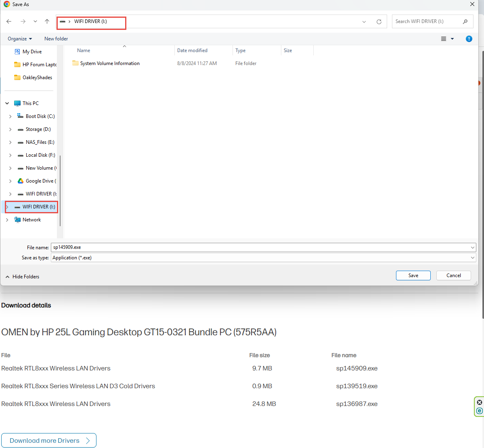This screenshot has width=484, height=448.
Task: Open File name dropdown arrow
Action: [472, 247]
